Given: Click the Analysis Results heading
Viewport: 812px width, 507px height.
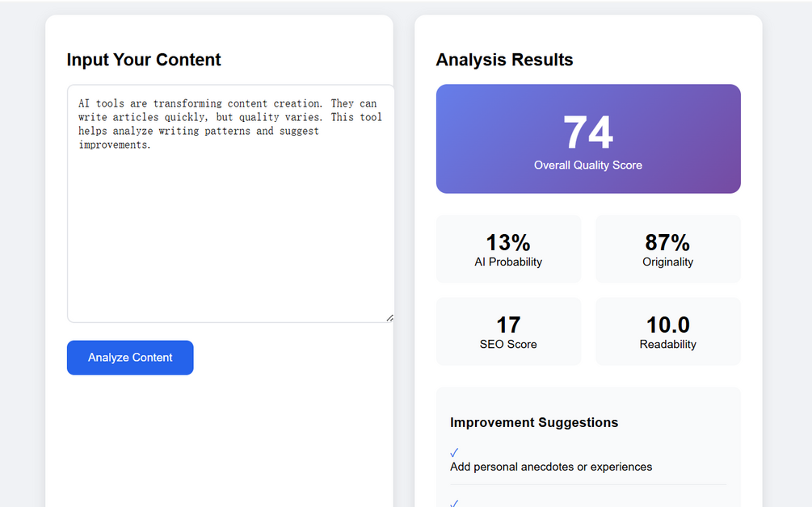Looking at the screenshot, I should 504,60.
